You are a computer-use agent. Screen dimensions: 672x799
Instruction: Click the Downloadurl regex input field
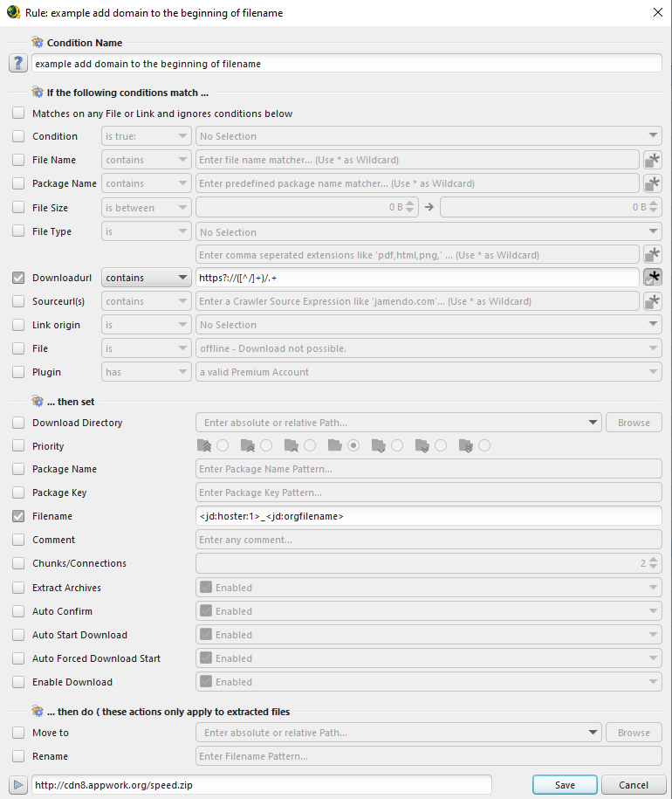pyautogui.click(x=417, y=278)
